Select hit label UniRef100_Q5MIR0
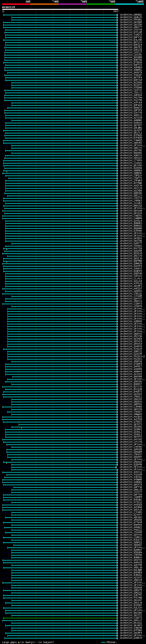 (x=131, y=382)
